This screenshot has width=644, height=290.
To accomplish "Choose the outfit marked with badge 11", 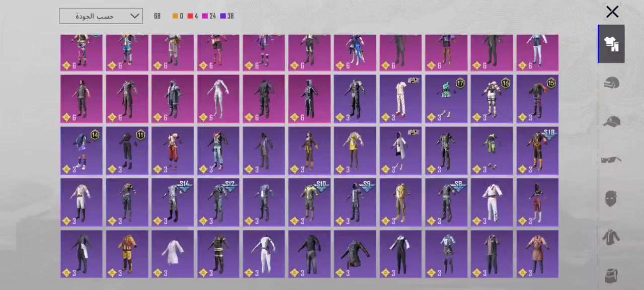I will [127, 150].
